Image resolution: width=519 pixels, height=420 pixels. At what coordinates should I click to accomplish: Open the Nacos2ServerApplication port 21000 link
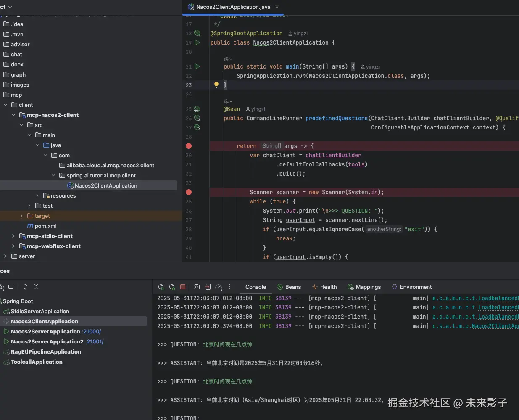[92, 332]
